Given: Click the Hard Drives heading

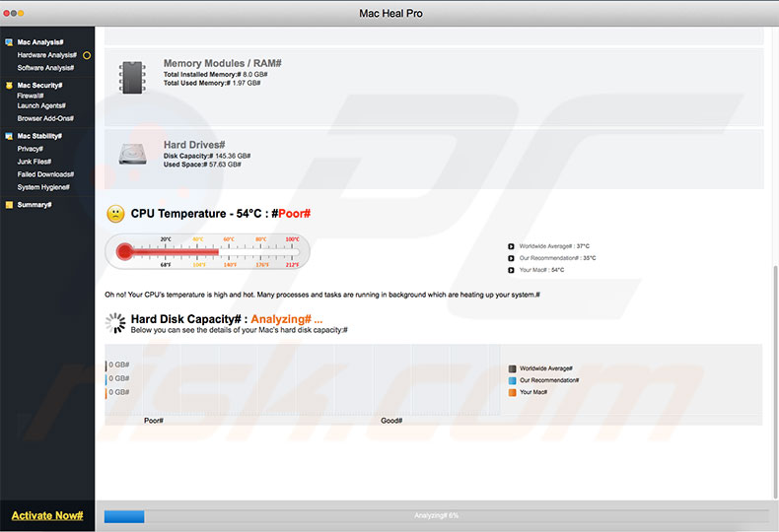Looking at the screenshot, I should point(194,145).
